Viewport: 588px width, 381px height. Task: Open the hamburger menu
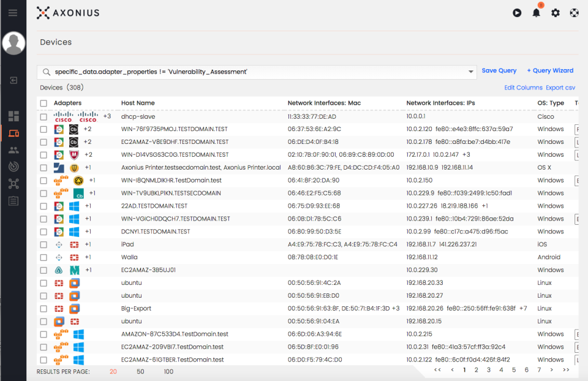[x=13, y=13]
